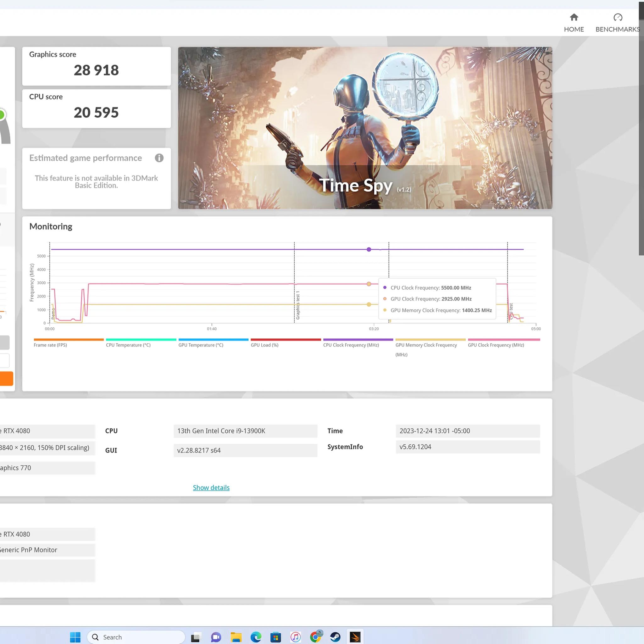Click the magnifier icon in taskbar Search
The height and width of the screenshot is (644, 644).
(95, 637)
